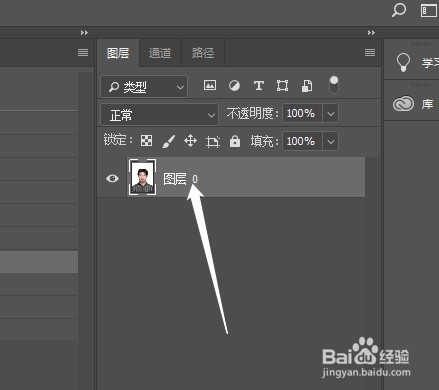Expand the 不透明度 slider arrow

[331, 114]
